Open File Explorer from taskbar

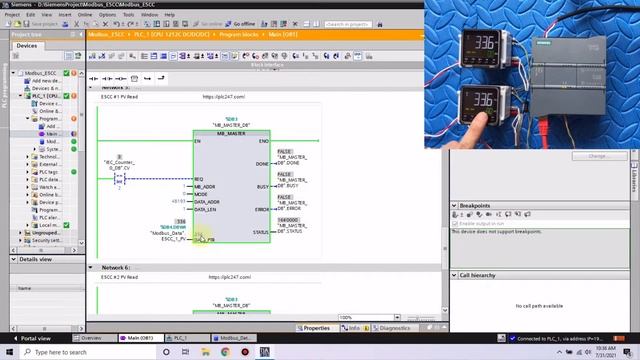pos(205,352)
